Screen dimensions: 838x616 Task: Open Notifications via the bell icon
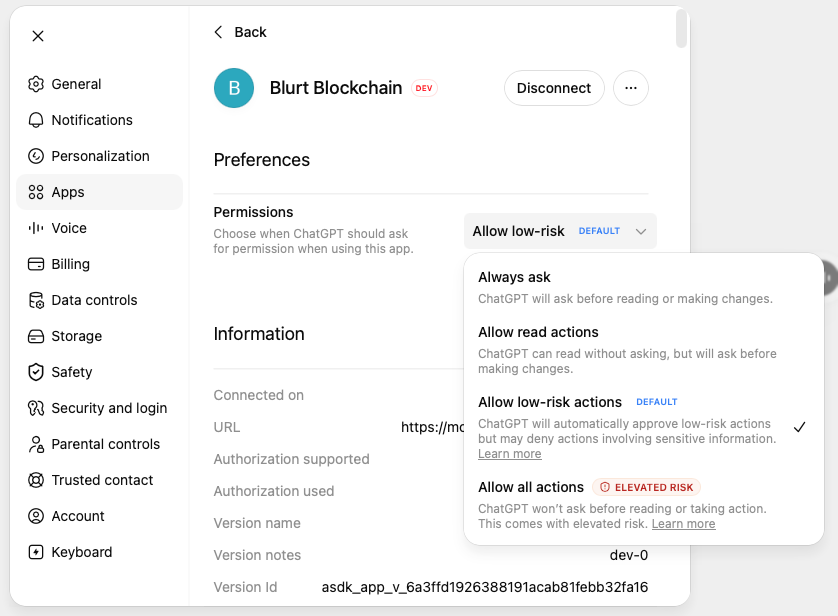(36, 120)
